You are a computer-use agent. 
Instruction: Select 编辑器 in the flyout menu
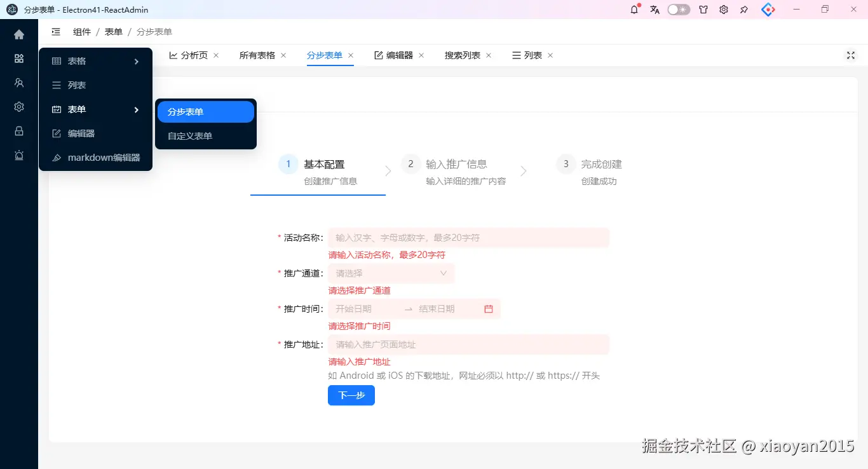point(95,133)
